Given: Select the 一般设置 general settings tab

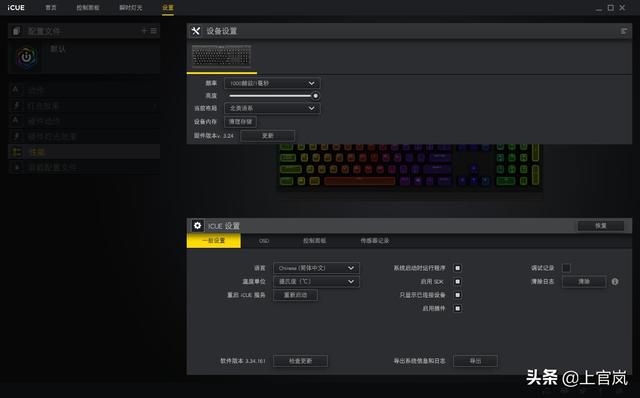Looking at the screenshot, I should (x=213, y=241).
